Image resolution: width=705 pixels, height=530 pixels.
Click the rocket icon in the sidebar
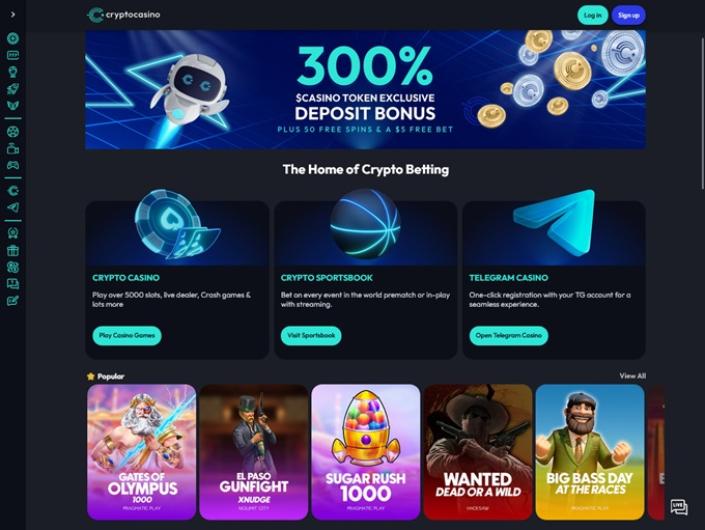coord(13,89)
